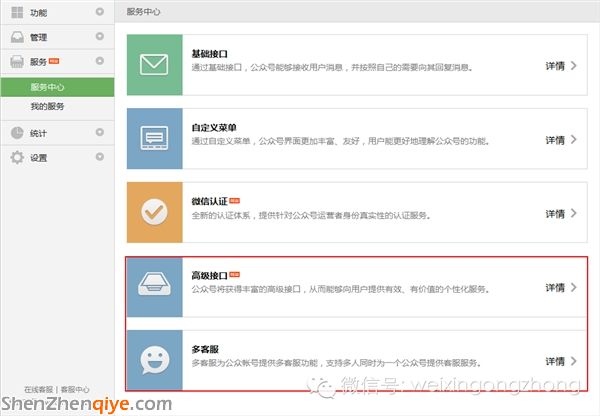Select 服务中心 in the sidebar
The width and height of the screenshot is (600, 416).
click(x=57, y=87)
